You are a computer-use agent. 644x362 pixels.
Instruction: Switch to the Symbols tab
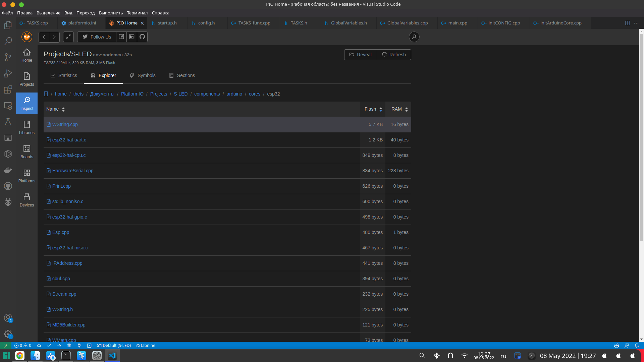coord(143,75)
